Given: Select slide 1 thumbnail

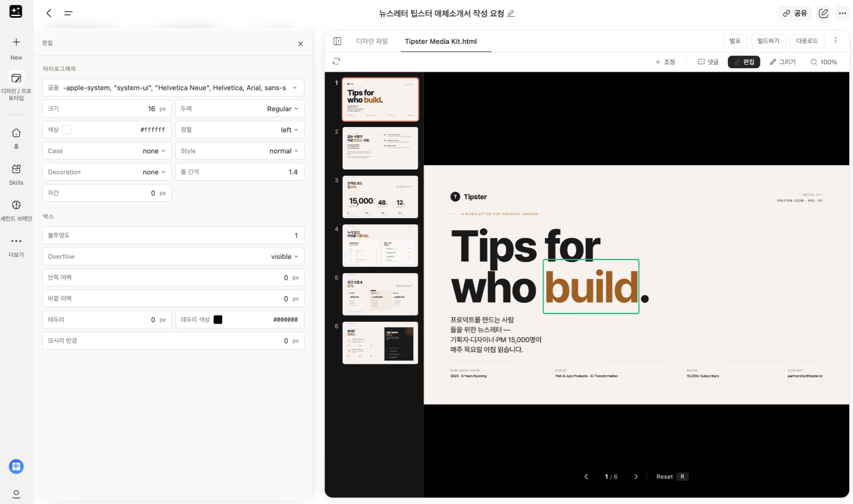Looking at the screenshot, I should tap(380, 99).
